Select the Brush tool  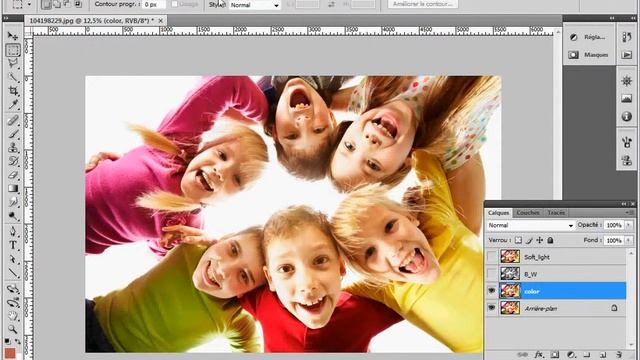point(13,134)
